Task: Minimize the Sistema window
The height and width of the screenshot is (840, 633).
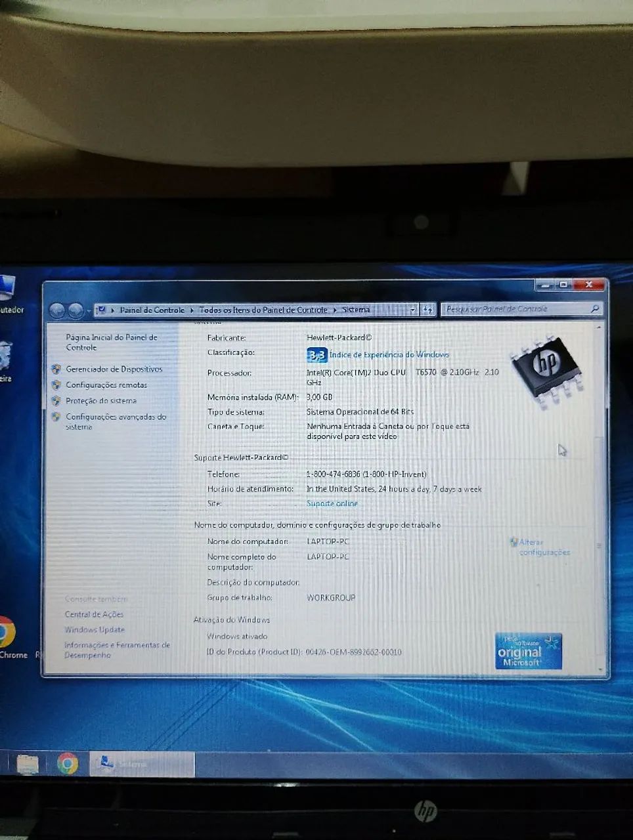Action: point(544,285)
